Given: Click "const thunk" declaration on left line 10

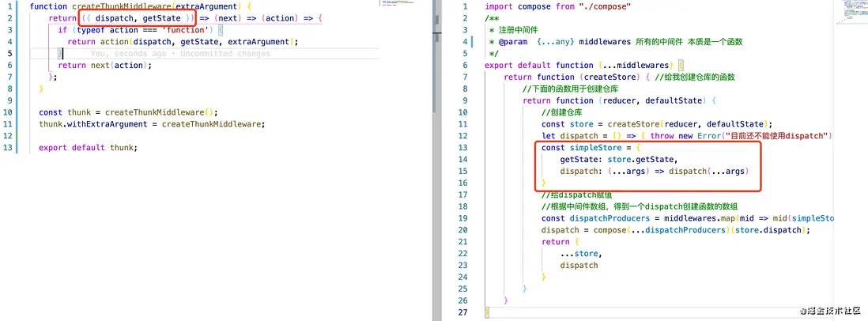Looking at the screenshot, I should pos(66,112).
